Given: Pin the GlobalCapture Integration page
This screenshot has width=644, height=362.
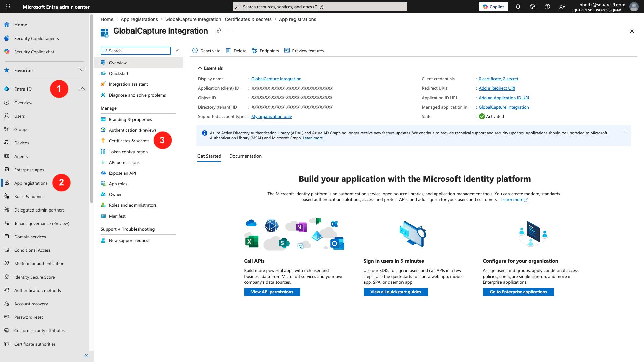Looking at the screenshot, I should 218,31.
